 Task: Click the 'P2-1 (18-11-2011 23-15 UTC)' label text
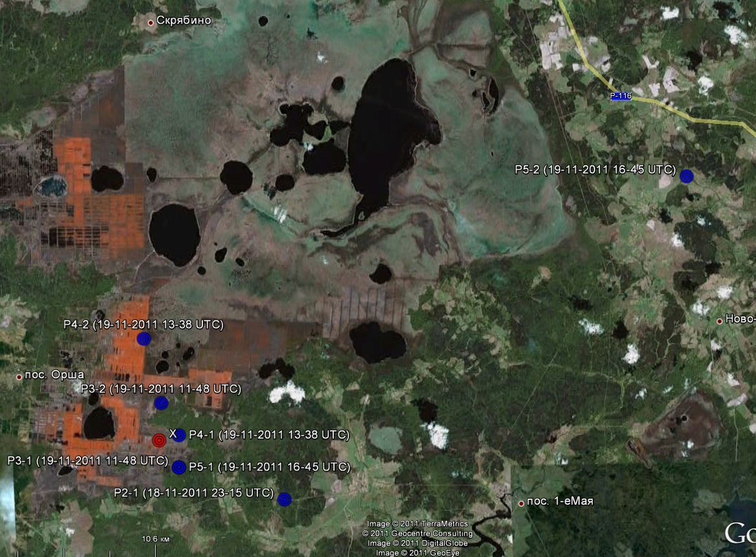coord(193,492)
